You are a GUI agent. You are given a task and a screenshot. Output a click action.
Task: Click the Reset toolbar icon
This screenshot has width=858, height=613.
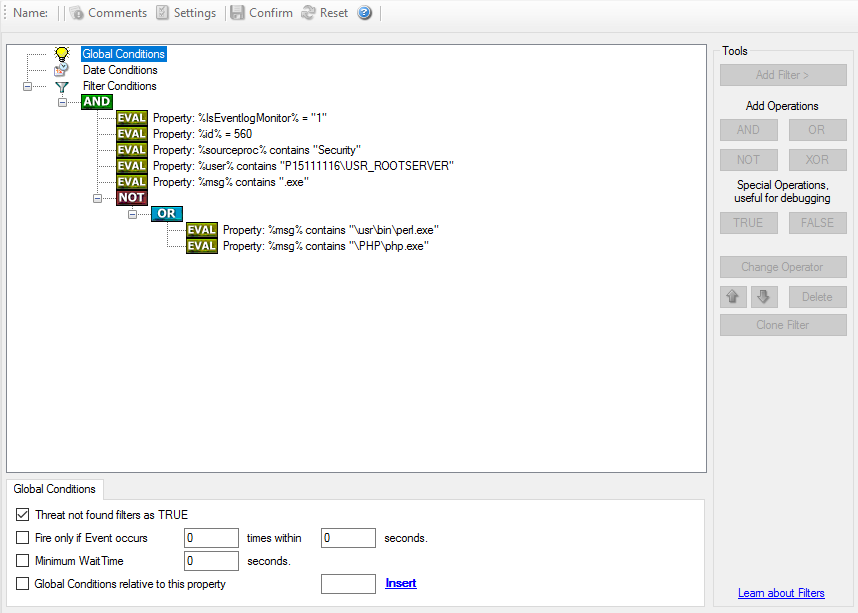click(x=308, y=13)
